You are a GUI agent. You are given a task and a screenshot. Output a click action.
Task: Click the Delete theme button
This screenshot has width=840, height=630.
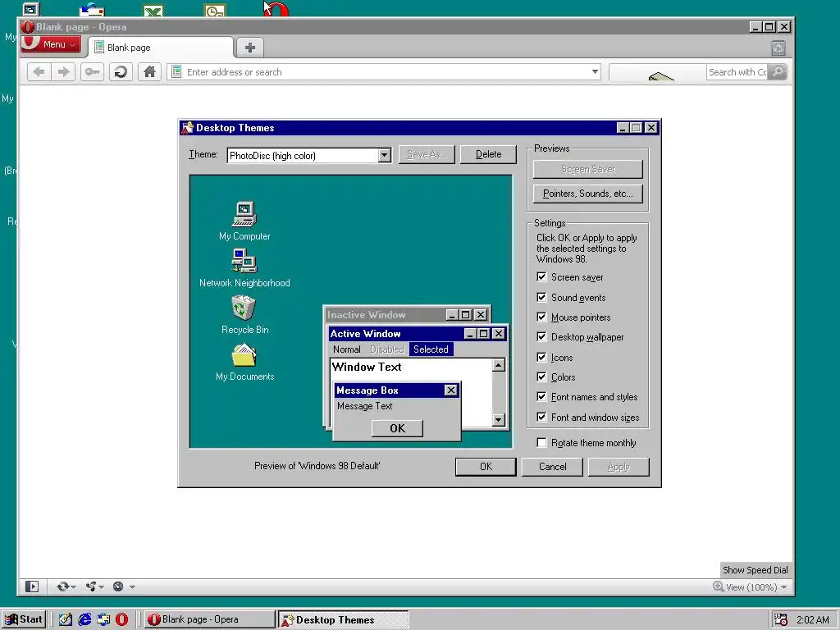tap(488, 154)
